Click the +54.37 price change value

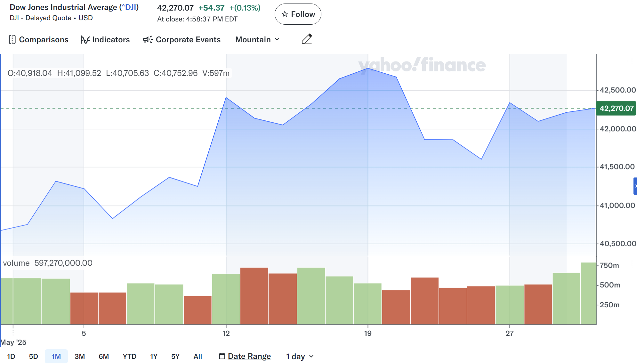211,8
